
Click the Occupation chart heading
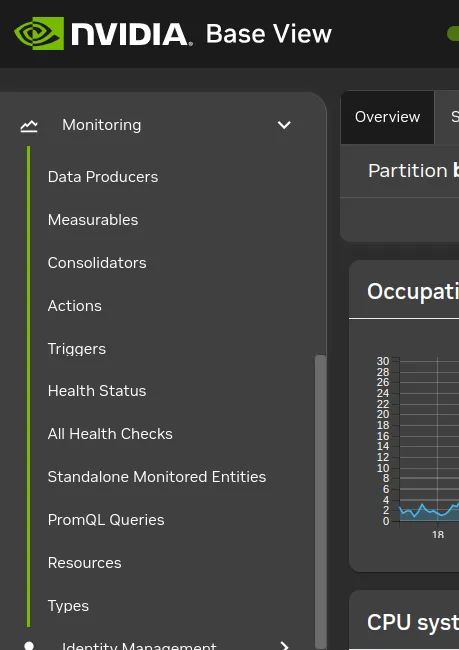pos(413,291)
